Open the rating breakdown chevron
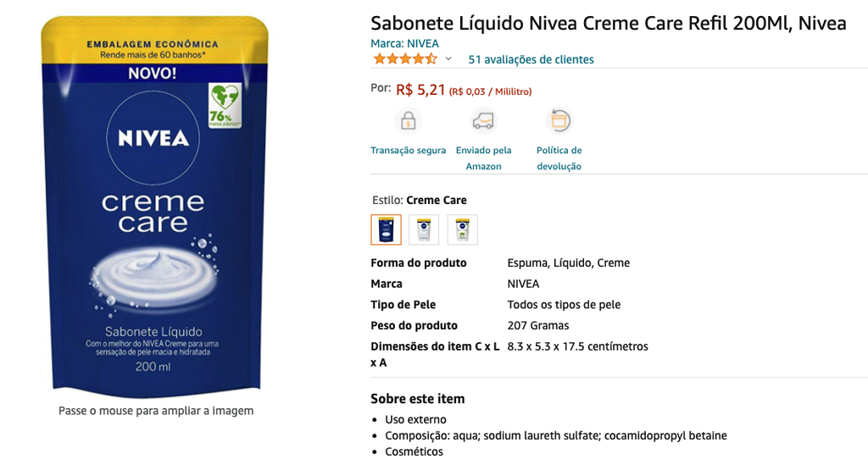 pos(448,59)
